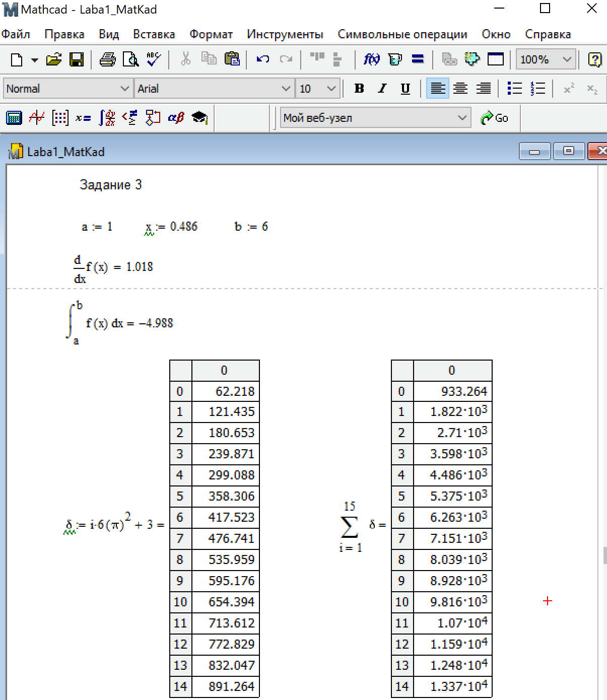Open the Инструменты menu
The height and width of the screenshot is (700, 607).
tap(285, 34)
